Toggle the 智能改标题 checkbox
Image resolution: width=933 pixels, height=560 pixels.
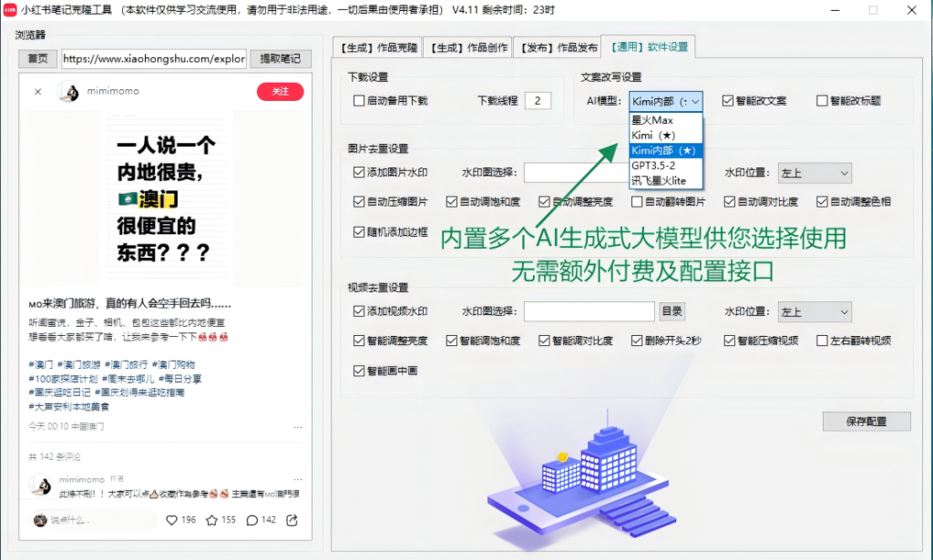822,101
